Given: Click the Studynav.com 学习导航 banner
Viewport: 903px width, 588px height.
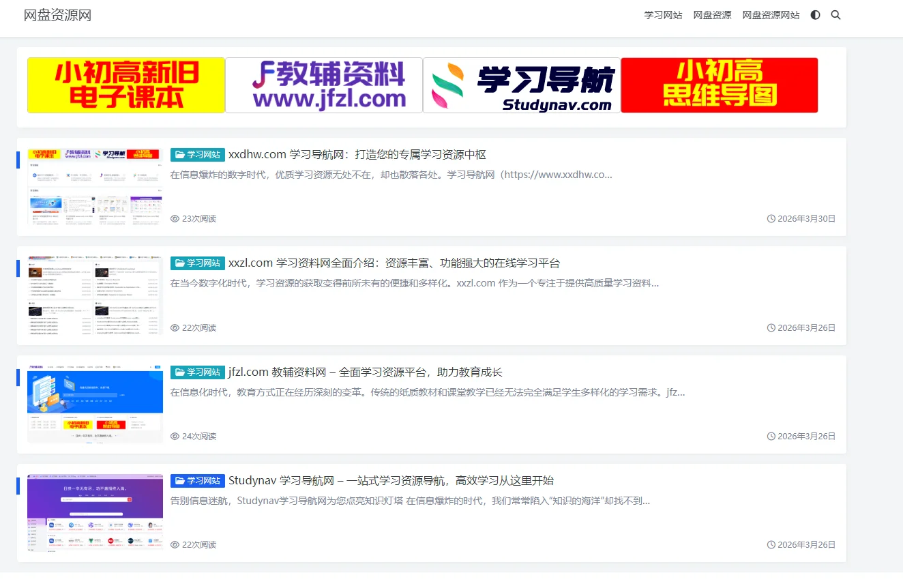Looking at the screenshot, I should tap(521, 85).
